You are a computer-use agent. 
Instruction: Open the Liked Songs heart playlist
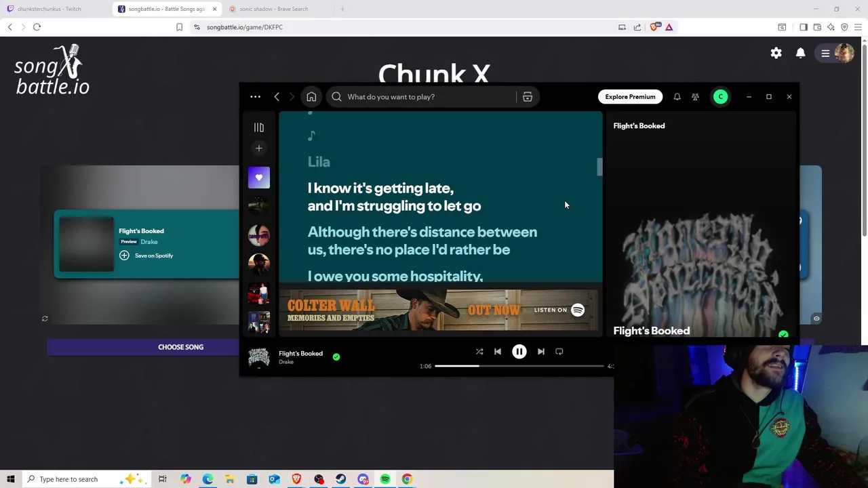259,178
